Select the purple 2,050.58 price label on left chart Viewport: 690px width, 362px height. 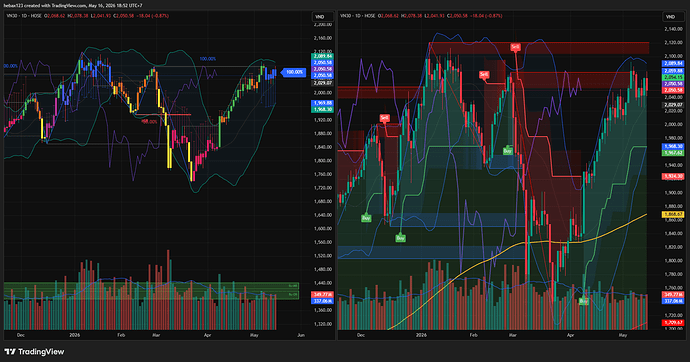[x=323, y=69]
